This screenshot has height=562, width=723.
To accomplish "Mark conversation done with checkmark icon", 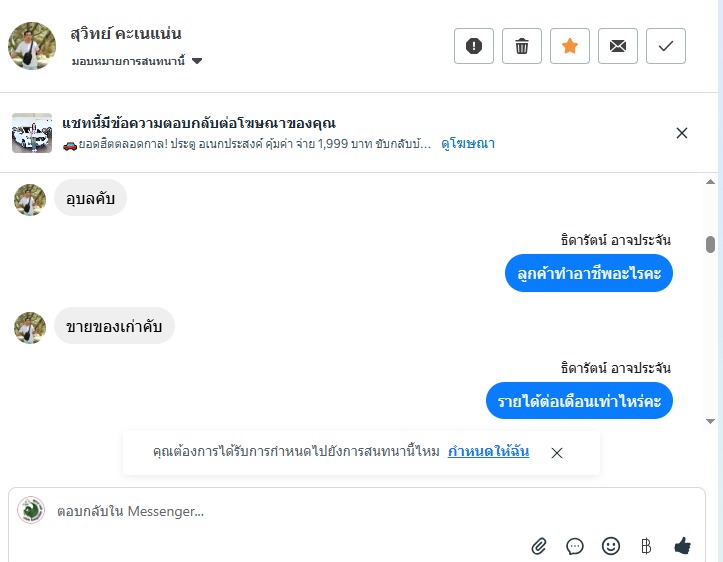I will tap(666, 46).
